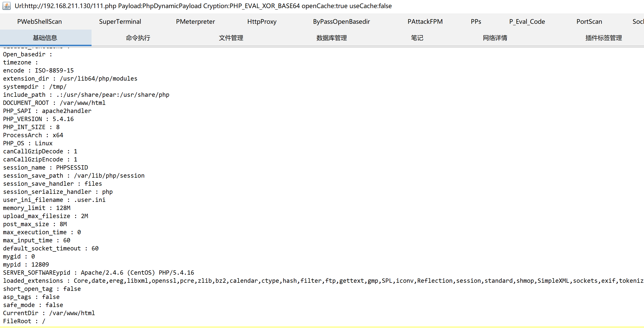Open P_Eval_Code execution tool
Screen dimensions: 644x328
click(x=527, y=21)
